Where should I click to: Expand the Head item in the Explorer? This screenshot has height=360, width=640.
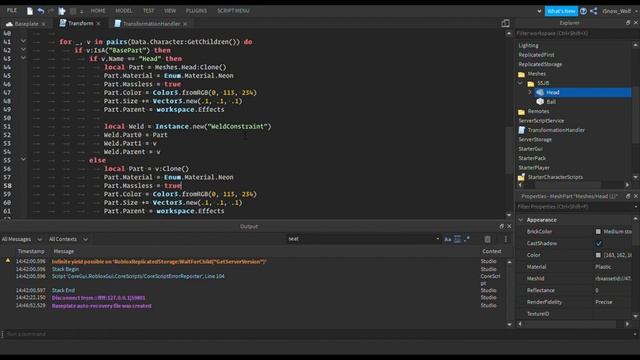click(530, 92)
